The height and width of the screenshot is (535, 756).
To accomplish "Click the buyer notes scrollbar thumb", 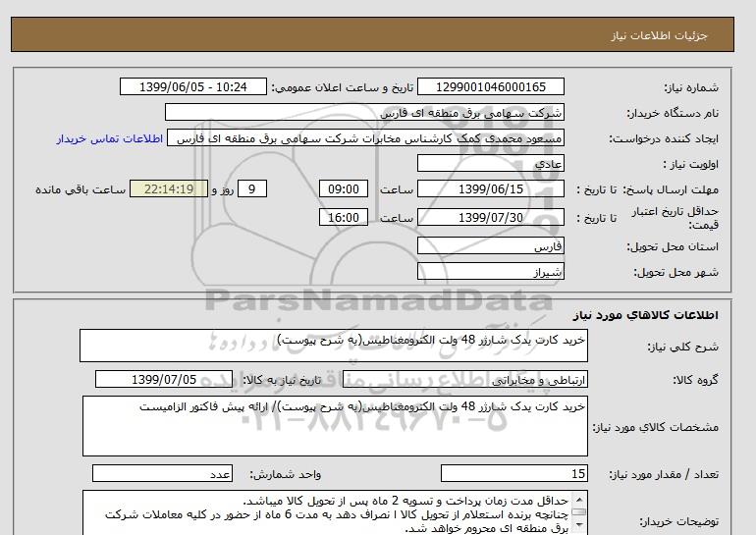I will [x=578, y=512].
